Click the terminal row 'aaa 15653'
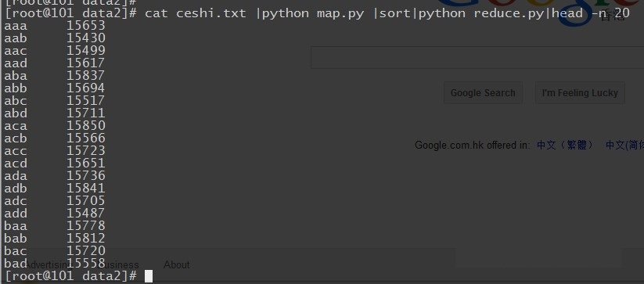Viewport: 644px width, 284px height. pyautogui.click(x=55, y=26)
